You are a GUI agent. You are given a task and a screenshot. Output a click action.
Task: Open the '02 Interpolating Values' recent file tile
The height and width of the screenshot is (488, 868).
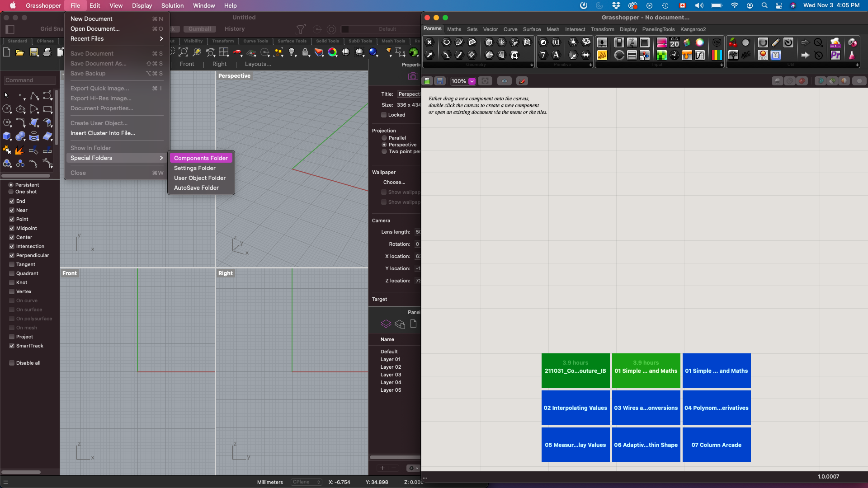[576, 408]
